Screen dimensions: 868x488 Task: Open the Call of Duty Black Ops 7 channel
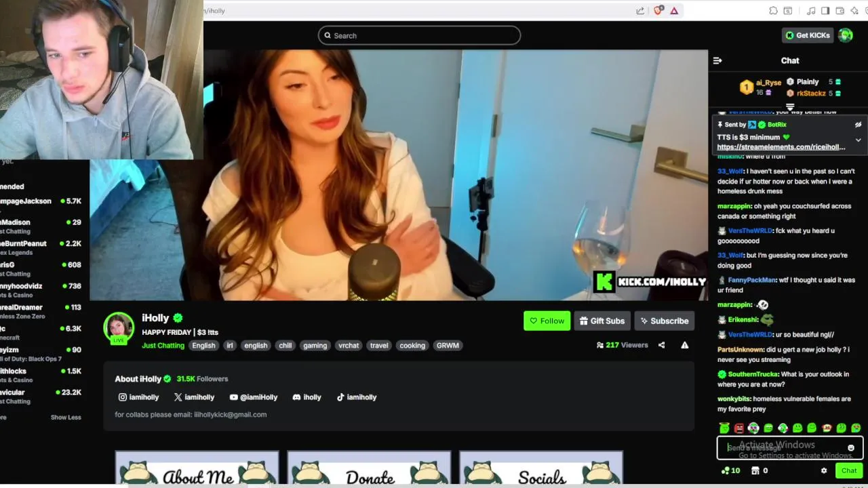(x=41, y=354)
